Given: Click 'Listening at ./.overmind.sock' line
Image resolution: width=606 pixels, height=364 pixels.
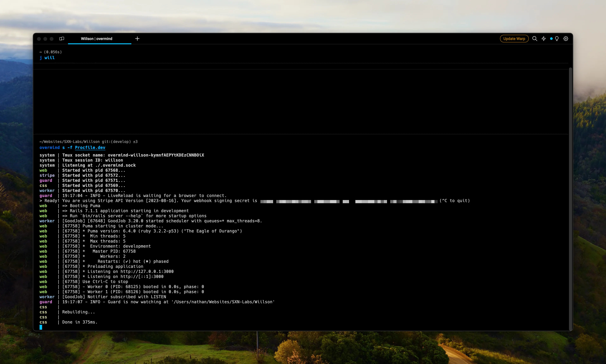Looking at the screenshot, I should (x=99, y=165).
